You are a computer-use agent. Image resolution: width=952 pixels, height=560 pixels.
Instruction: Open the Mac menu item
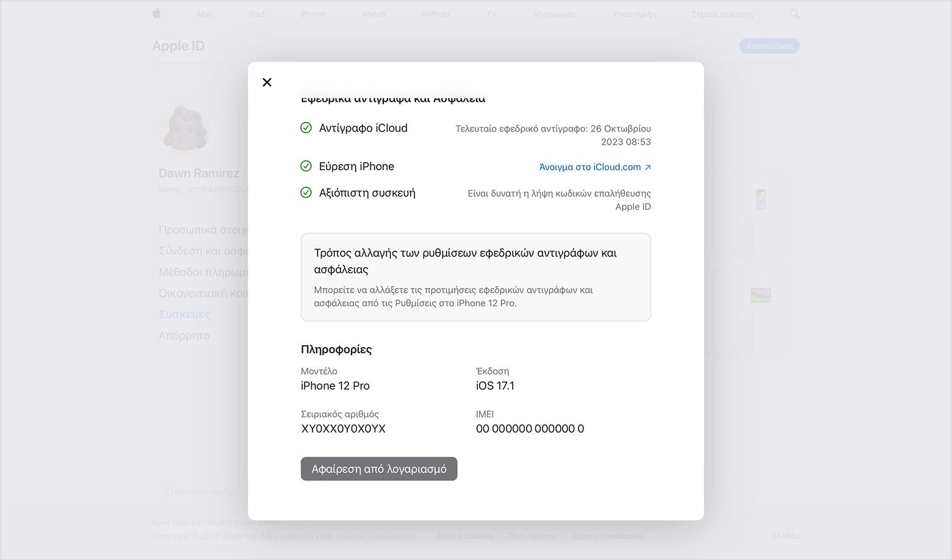pos(205,14)
